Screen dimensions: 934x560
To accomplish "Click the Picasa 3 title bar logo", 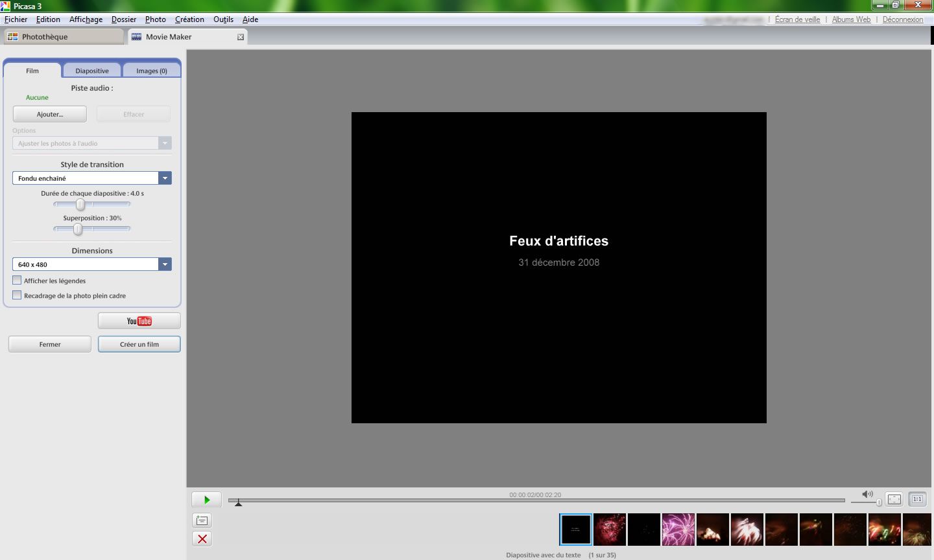I will click(5, 6).
